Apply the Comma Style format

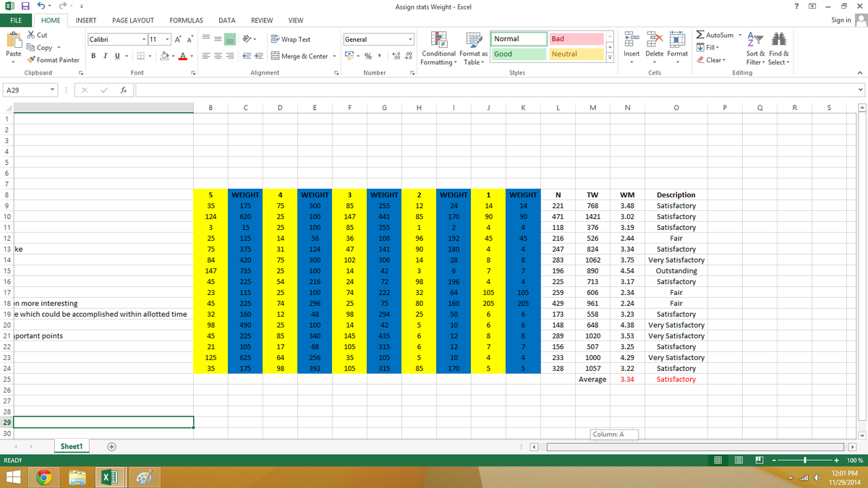coord(380,56)
